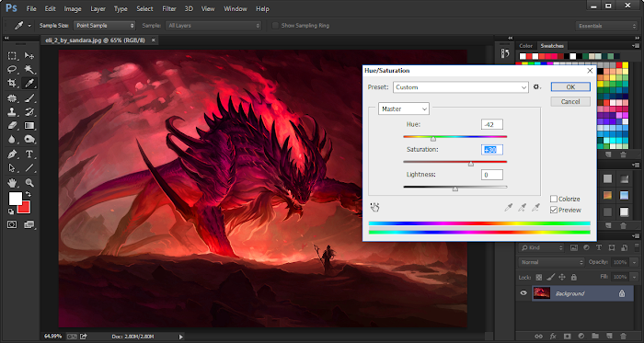Image resolution: width=644 pixels, height=343 pixels.
Task: Select the Clone Stamp tool
Action: [x=12, y=112]
